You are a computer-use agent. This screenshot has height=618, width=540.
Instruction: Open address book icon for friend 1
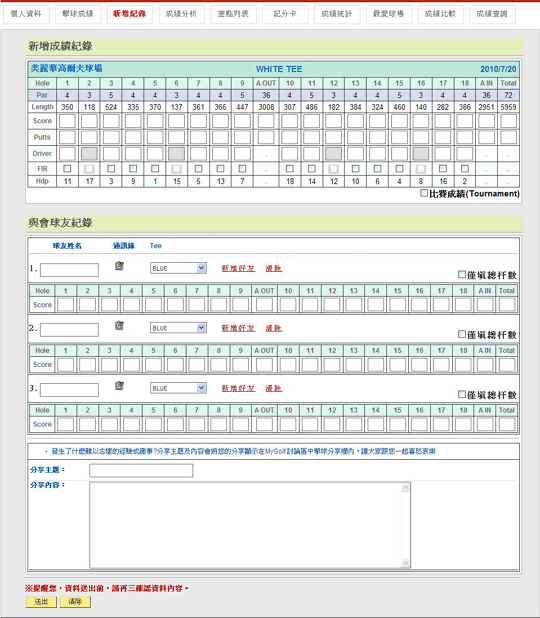119,266
